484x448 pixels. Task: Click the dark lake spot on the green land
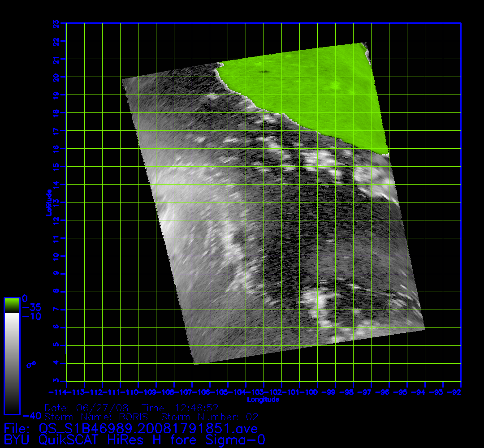click(x=264, y=72)
